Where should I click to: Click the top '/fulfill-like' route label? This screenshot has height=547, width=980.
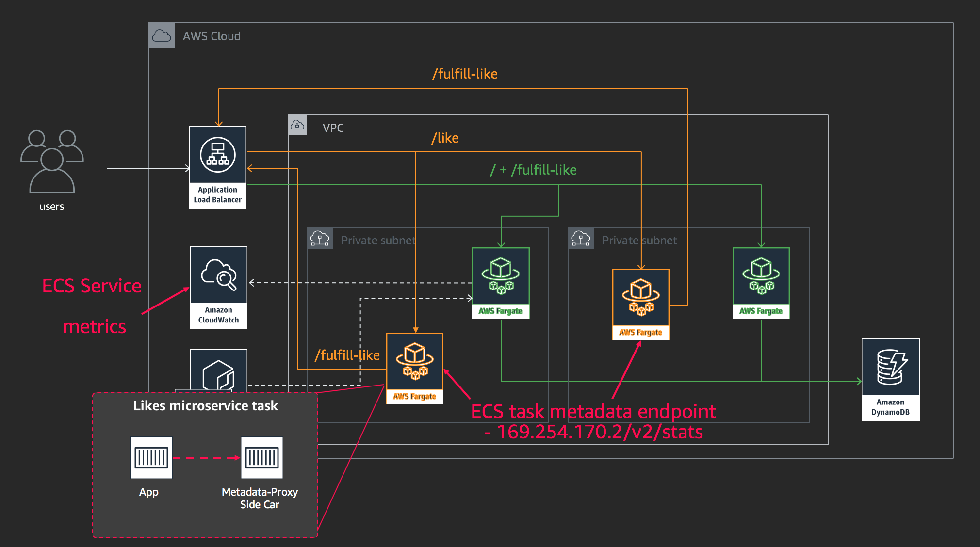(465, 74)
